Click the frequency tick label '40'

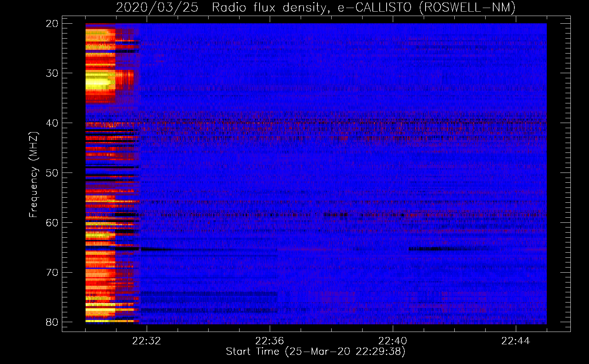52,123
